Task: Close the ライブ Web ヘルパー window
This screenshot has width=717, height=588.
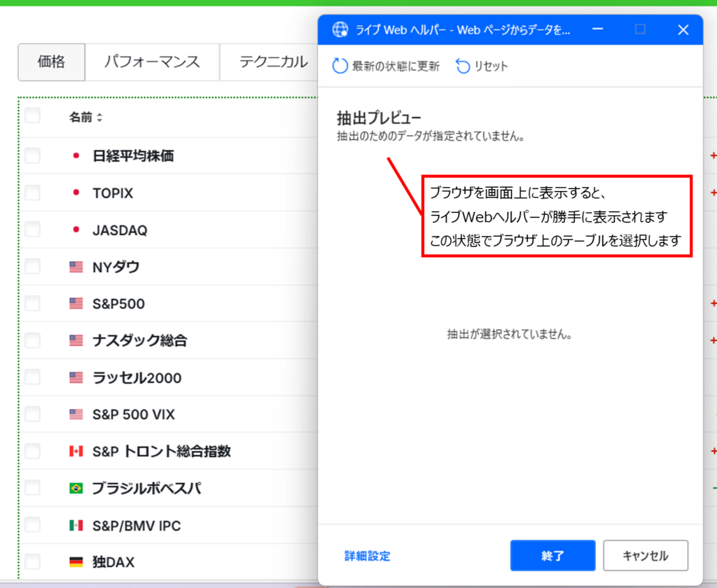Action: click(x=683, y=29)
